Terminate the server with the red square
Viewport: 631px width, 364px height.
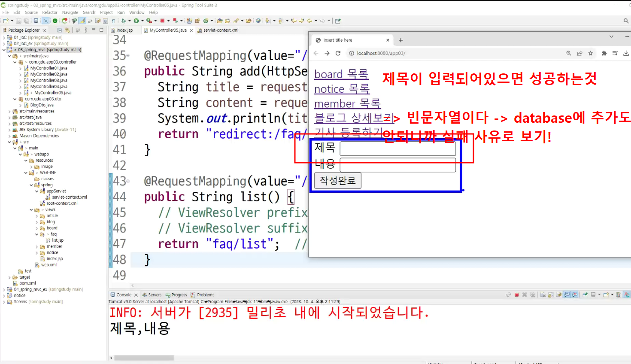[516, 295]
